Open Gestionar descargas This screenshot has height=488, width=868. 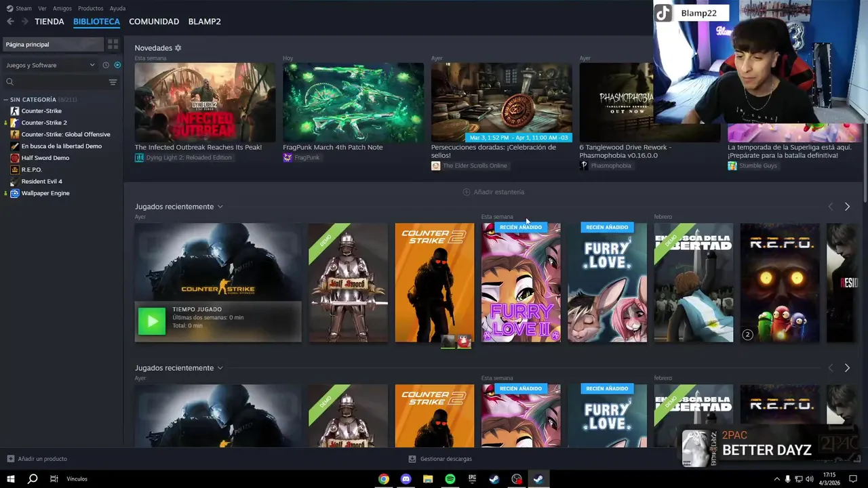440,459
